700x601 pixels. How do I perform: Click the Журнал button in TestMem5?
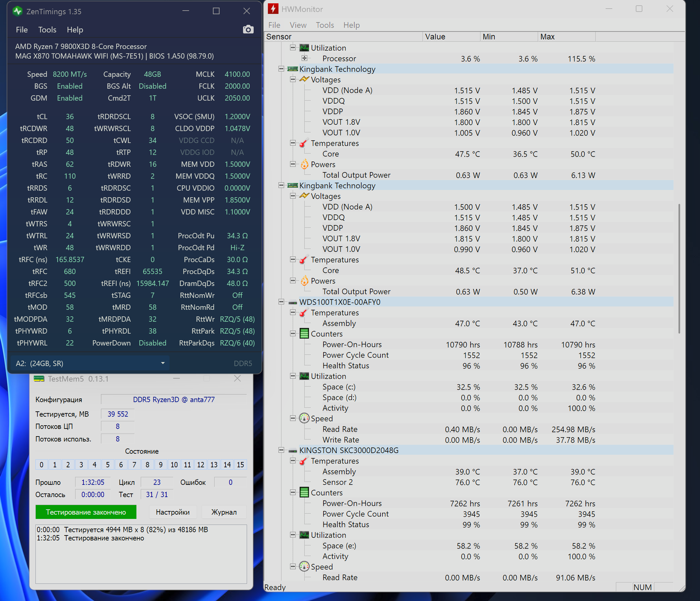point(224,512)
